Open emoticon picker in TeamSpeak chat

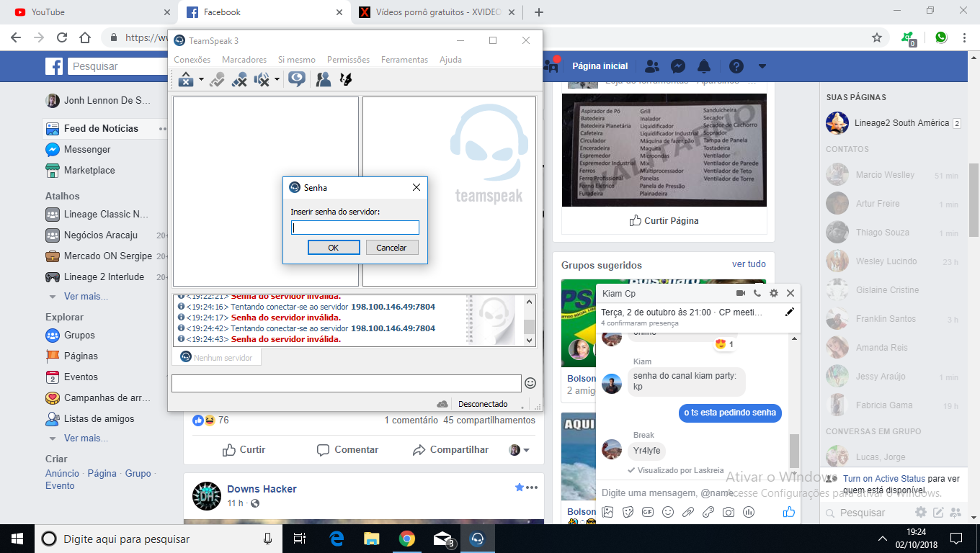tap(530, 383)
